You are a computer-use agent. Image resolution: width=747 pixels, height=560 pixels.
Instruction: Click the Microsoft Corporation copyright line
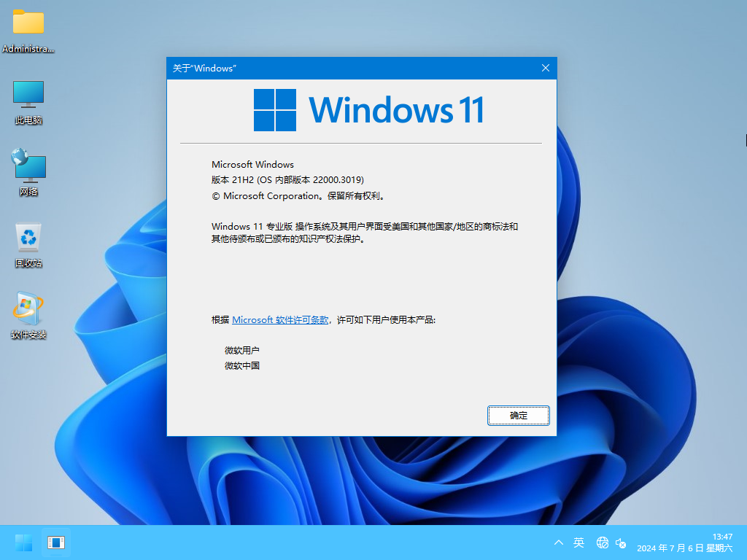pos(298,195)
